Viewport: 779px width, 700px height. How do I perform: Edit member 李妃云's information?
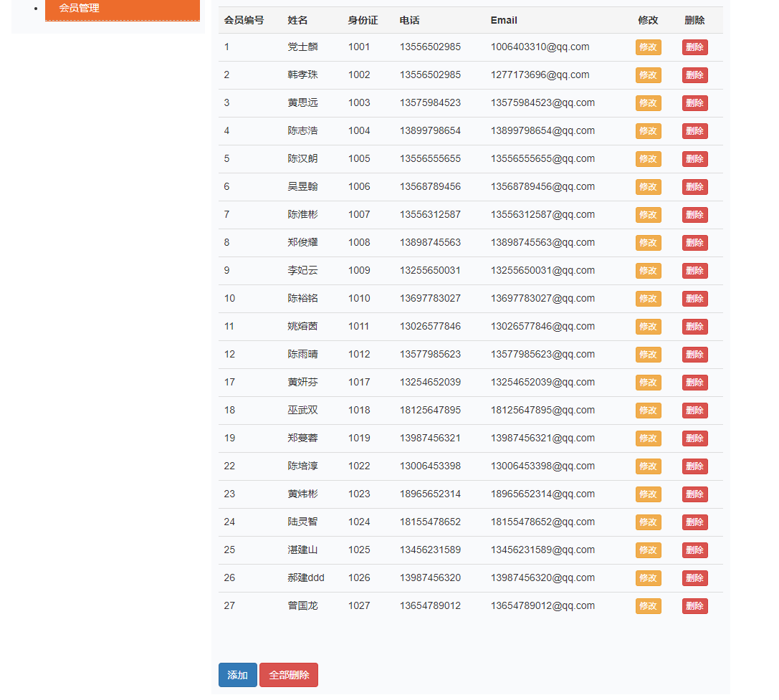click(648, 270)
